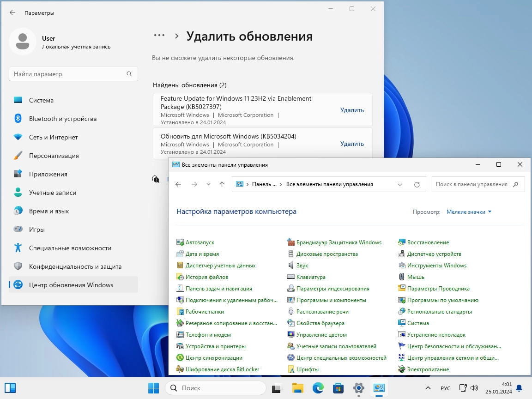Click the refresh icon in Control Panel address bar
The width and height of the screenshot is (532, 399).
[417, 185]
